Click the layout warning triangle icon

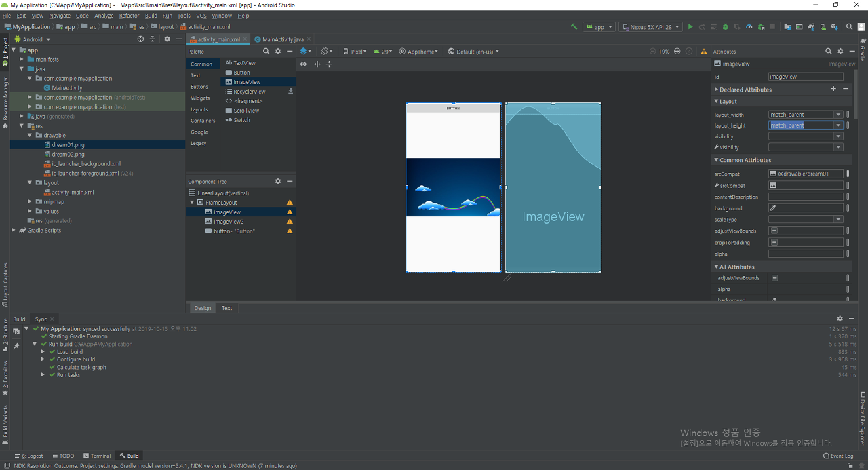[x=703, y=51]
